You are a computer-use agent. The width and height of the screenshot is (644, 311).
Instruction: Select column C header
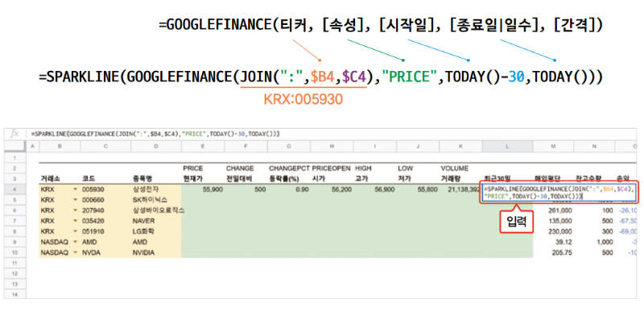coord(106,147)
